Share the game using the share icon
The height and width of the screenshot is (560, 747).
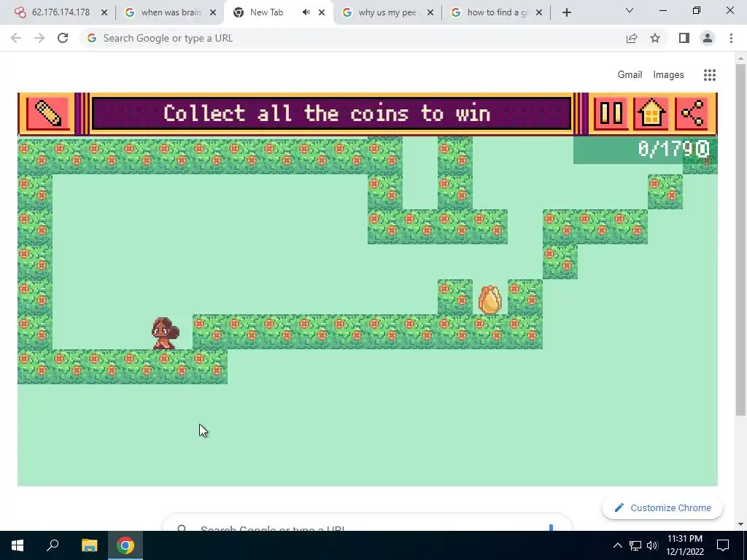coord(692,114)
